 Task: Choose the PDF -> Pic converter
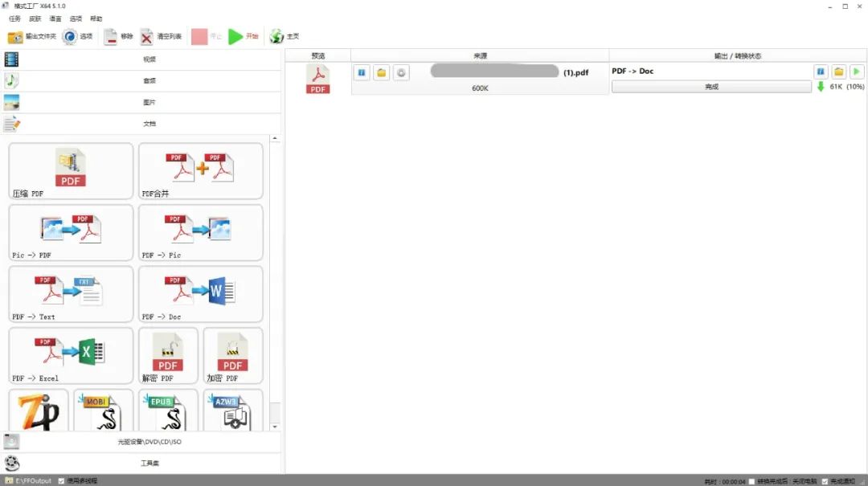pos(200,232)
